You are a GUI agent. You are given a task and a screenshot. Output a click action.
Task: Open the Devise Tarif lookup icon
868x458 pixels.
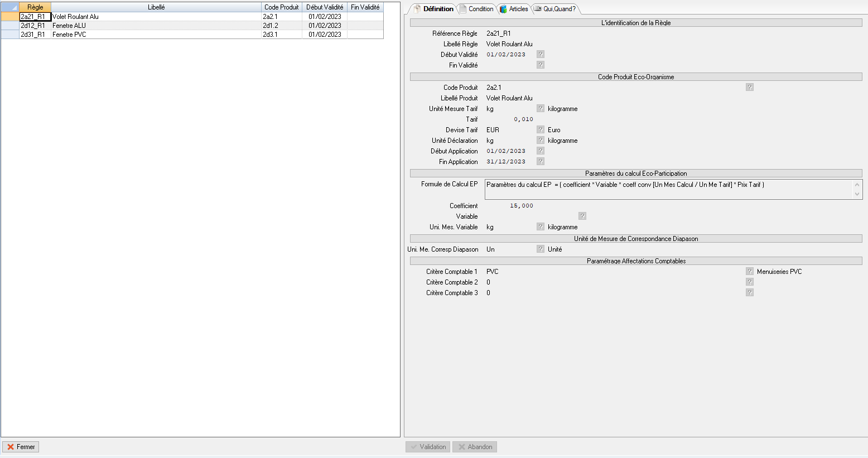(540, 129)
